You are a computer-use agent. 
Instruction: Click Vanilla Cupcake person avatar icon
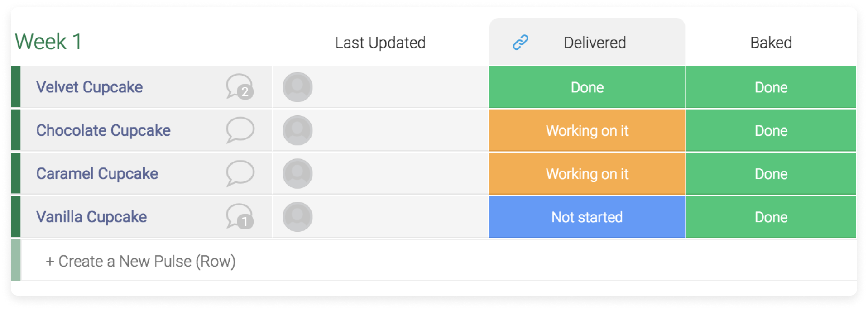[297, 217]
